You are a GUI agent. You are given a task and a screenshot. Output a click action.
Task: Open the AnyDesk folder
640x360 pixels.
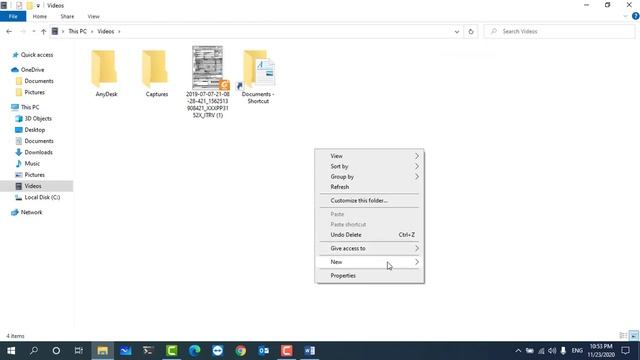coord(105,73)
